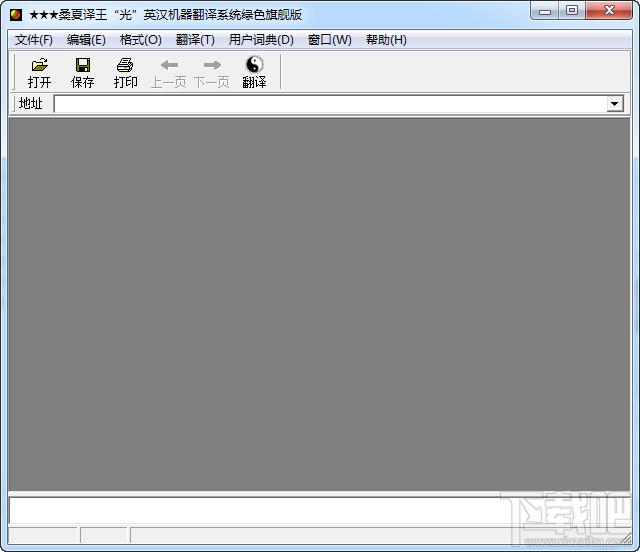This screenshot has height=552, width=640.
Task: Go to next page (下一页) arrow
Action: pyautogui.click(x=212, y=65)
